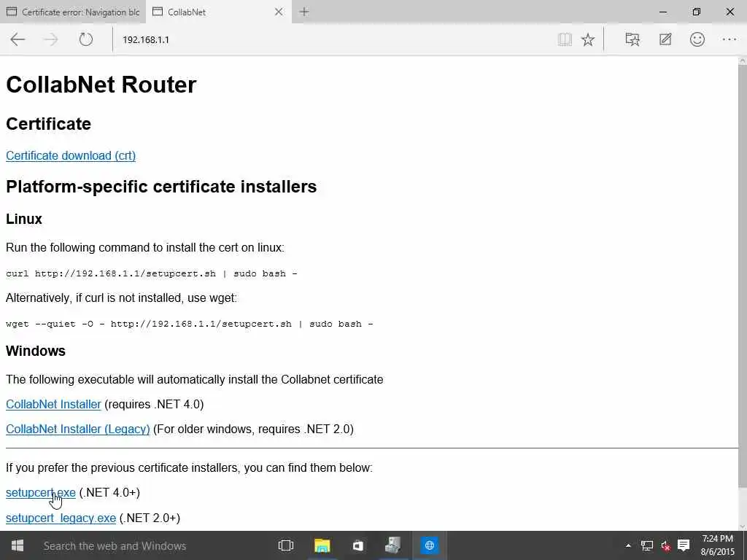Viewport: 747px width, 560px height.
Task: Open a new browser tab
Action: [x=304, y=12]
